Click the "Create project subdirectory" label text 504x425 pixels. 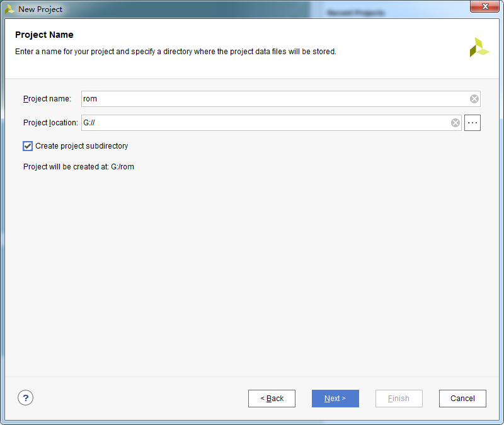81,146
